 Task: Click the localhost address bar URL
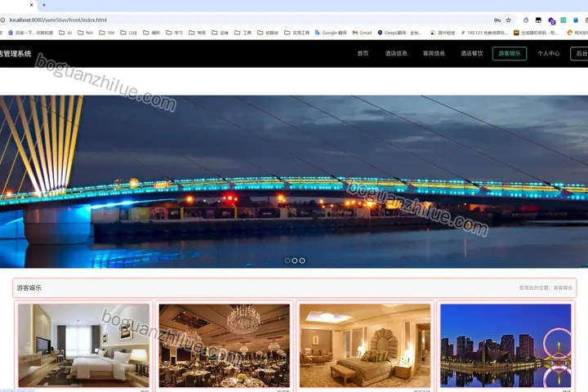tap(58, 20)
